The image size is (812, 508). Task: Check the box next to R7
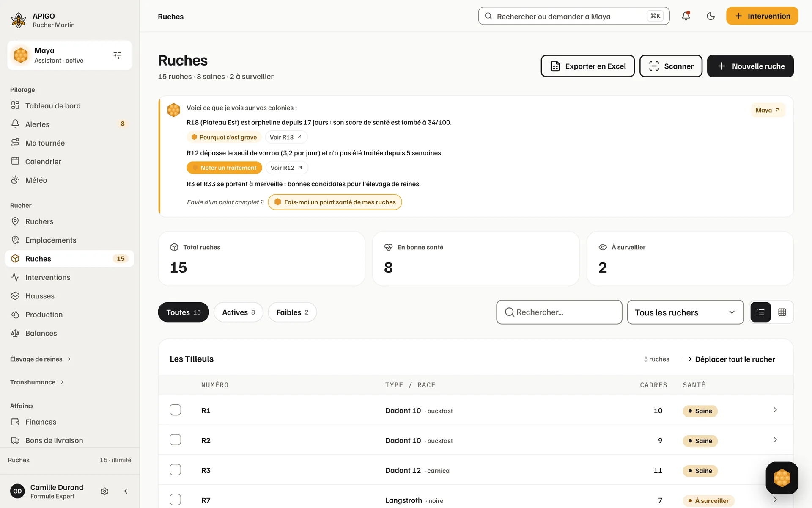tap(175, 500)
